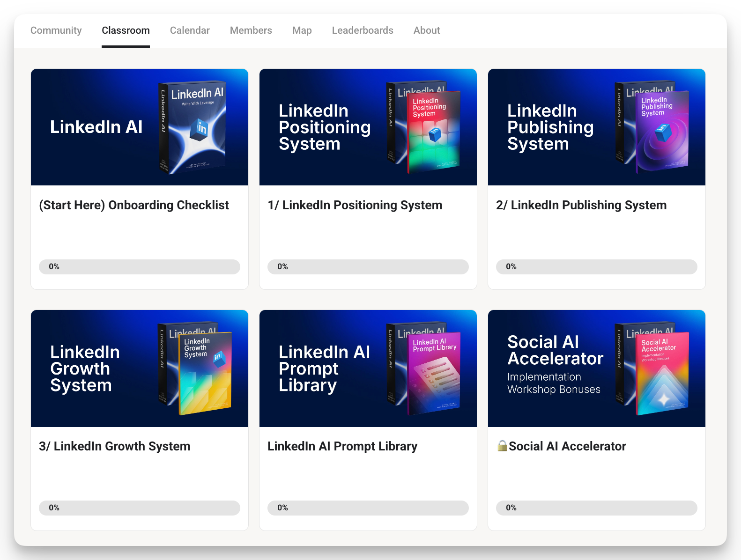
Task: Click the Social AI Accelerator thumbnail image
Action: pos(597,368)
